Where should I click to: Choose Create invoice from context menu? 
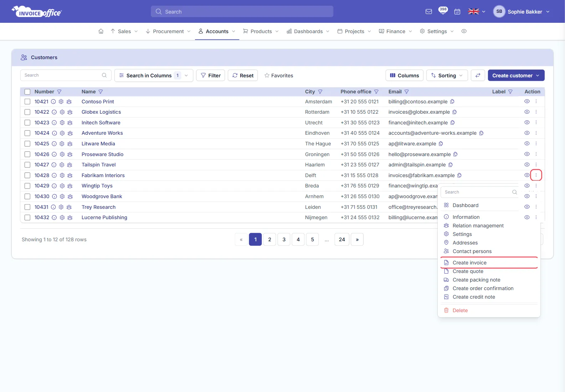pyautogui.click(x=489, y=263)
